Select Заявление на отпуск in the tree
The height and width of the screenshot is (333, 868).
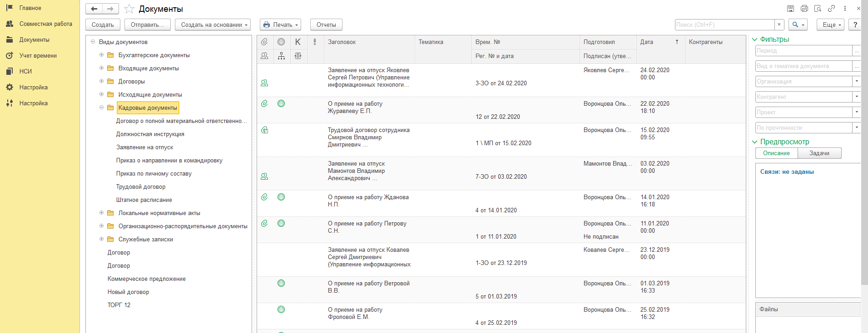click(x=144, y=147)
